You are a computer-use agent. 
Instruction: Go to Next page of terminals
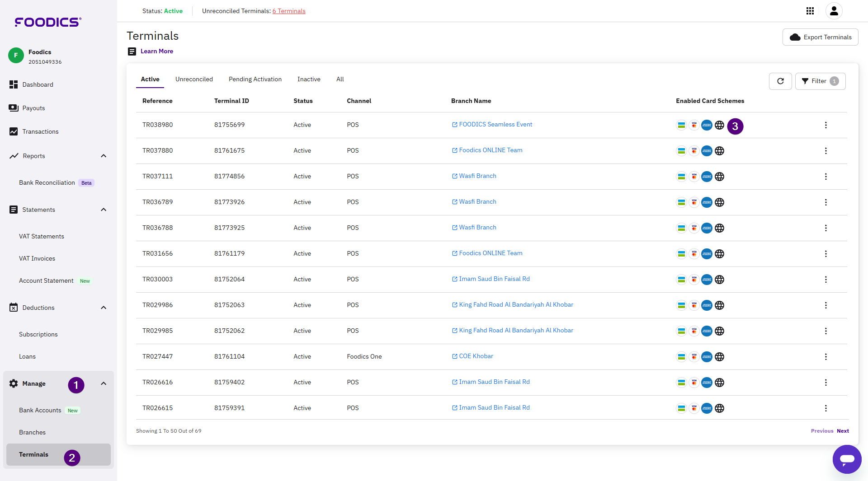tap(843, 431)
